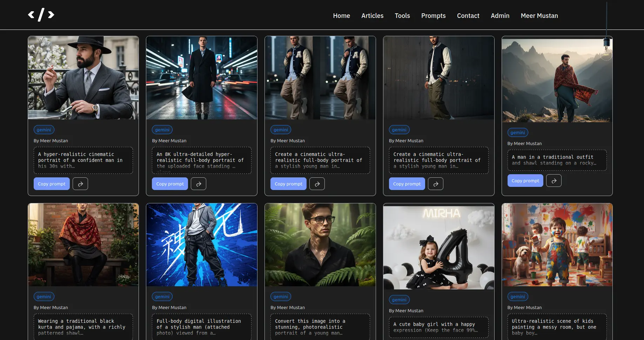Viewport: 644px width, 340px height.
Task: Open the MIRHA baby girl birthday image
Action: (438, 248)
